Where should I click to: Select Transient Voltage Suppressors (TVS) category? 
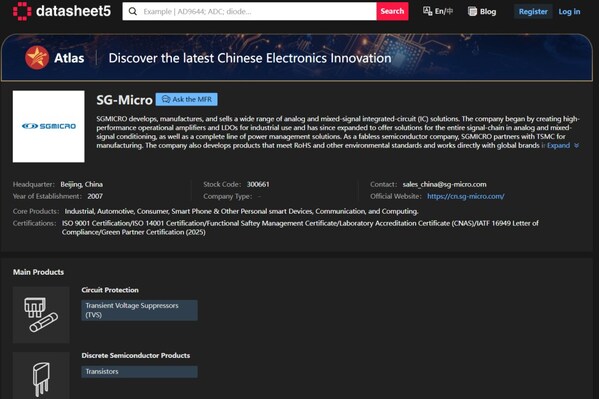point(139,310)
